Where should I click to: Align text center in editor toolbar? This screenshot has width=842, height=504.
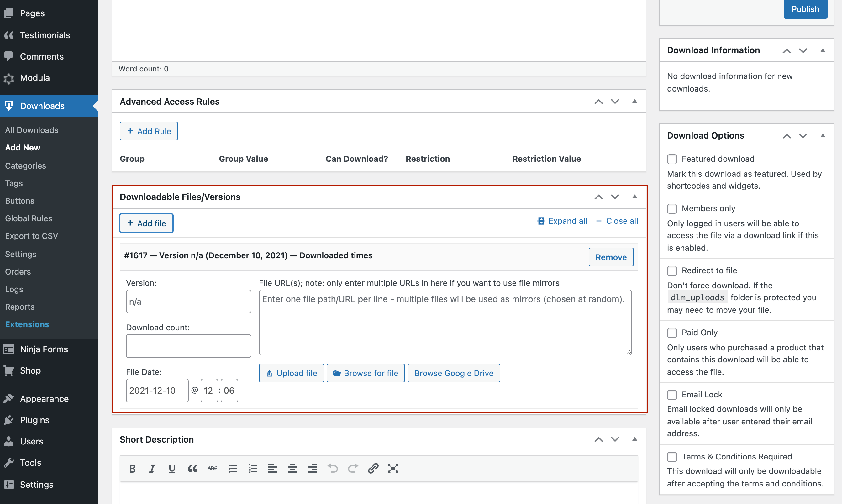coord(292,468)
